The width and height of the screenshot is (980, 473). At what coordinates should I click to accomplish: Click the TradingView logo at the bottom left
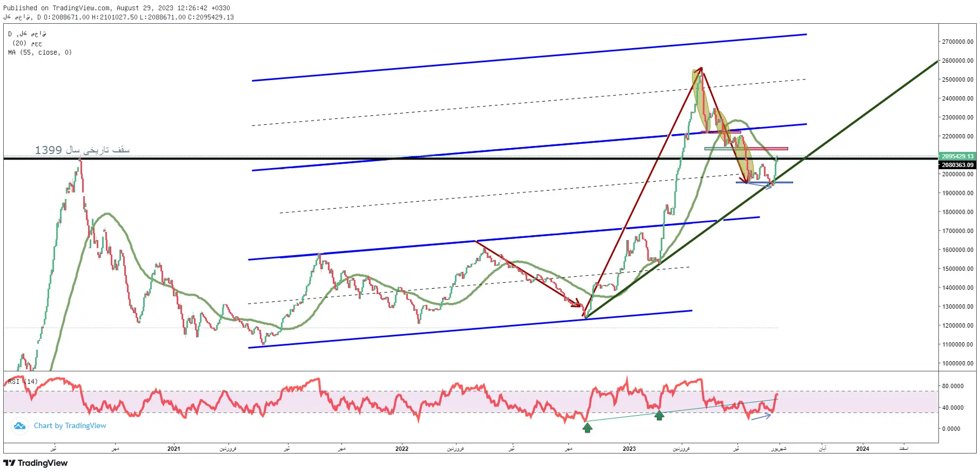click(36, 463)
